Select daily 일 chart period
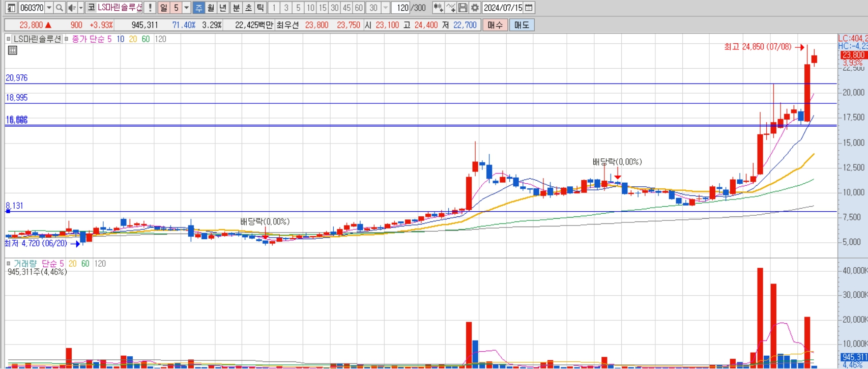The image size is (868, 369). (163, 8)
